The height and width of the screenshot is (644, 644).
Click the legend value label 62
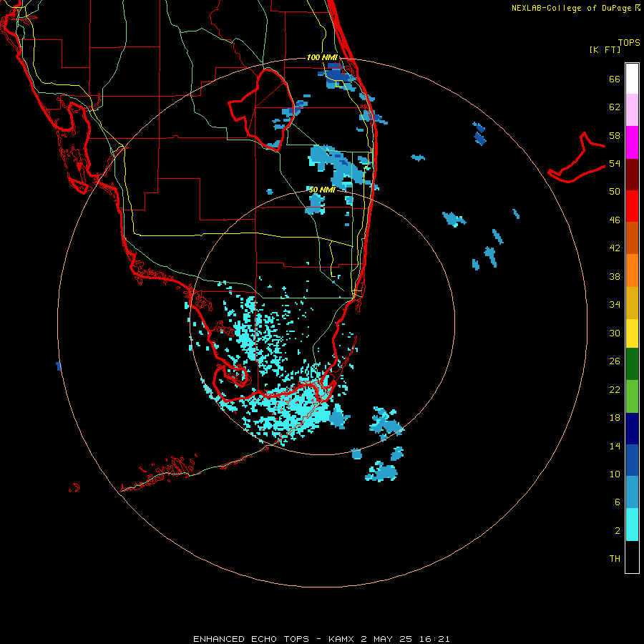[615, 107]
